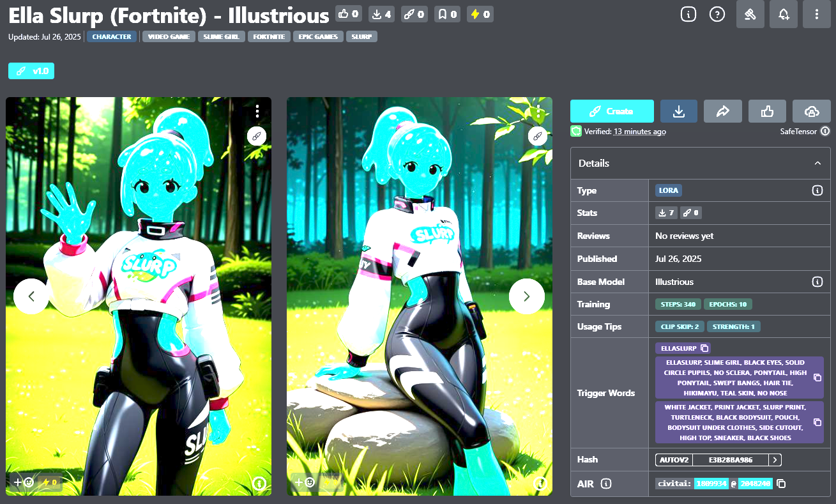Click the thumbs-up count badge in the title

pyautogui.click(x=349, y=14)
